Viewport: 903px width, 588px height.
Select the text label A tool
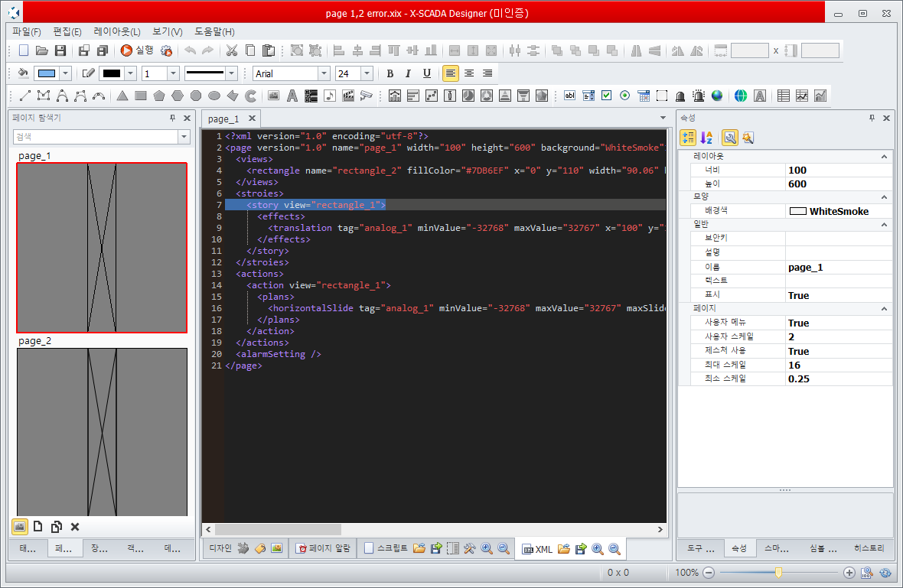coord(292,96)
